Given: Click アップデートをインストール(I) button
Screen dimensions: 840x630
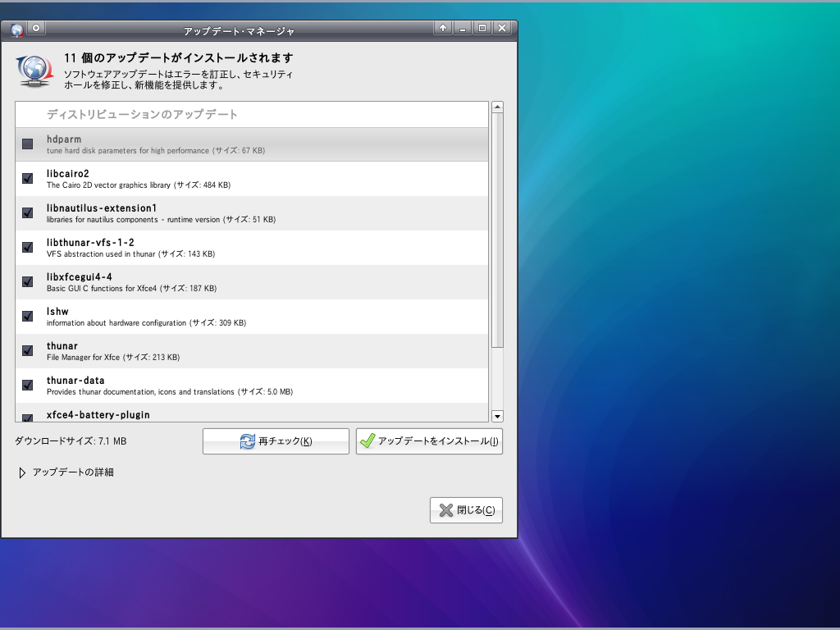Looking at the screenshot, I should (429, 441).
